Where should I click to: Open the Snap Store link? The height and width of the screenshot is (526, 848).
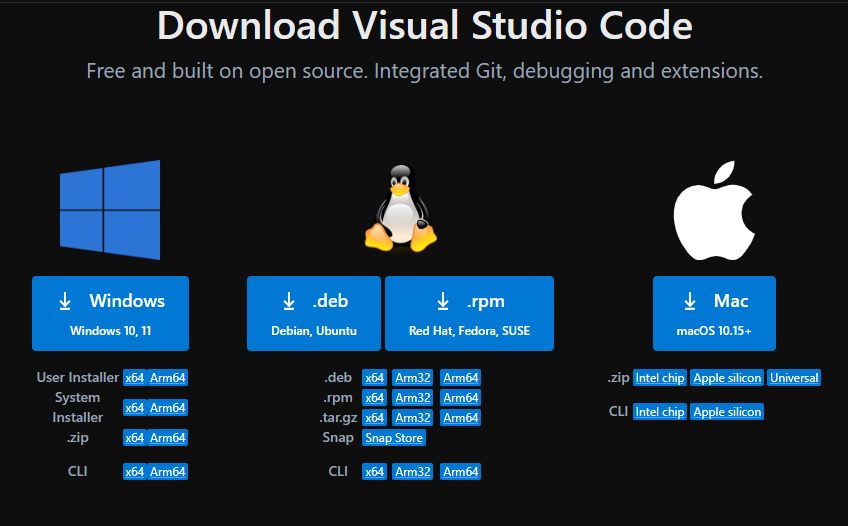tap(394, 438)
